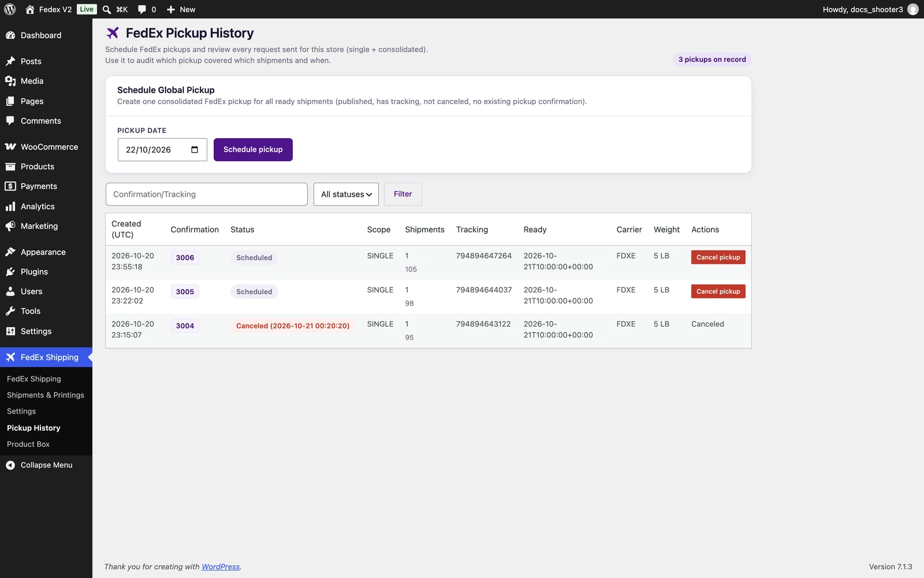Click the 3 pickups on record badge
This screenshot has height=578, width=924.
(712, 60)
